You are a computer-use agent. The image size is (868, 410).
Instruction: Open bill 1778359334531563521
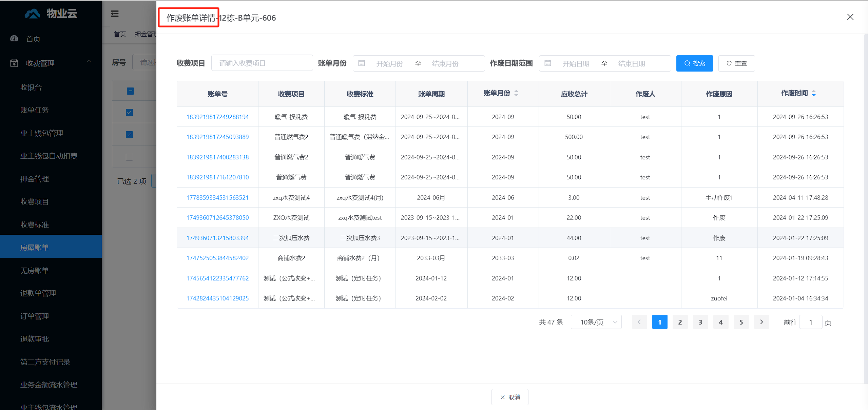click(217, 197)
